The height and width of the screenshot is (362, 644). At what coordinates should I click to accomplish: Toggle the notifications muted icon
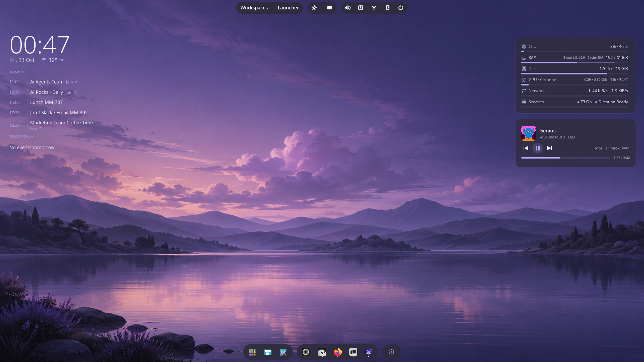click(x=330, y=8)
